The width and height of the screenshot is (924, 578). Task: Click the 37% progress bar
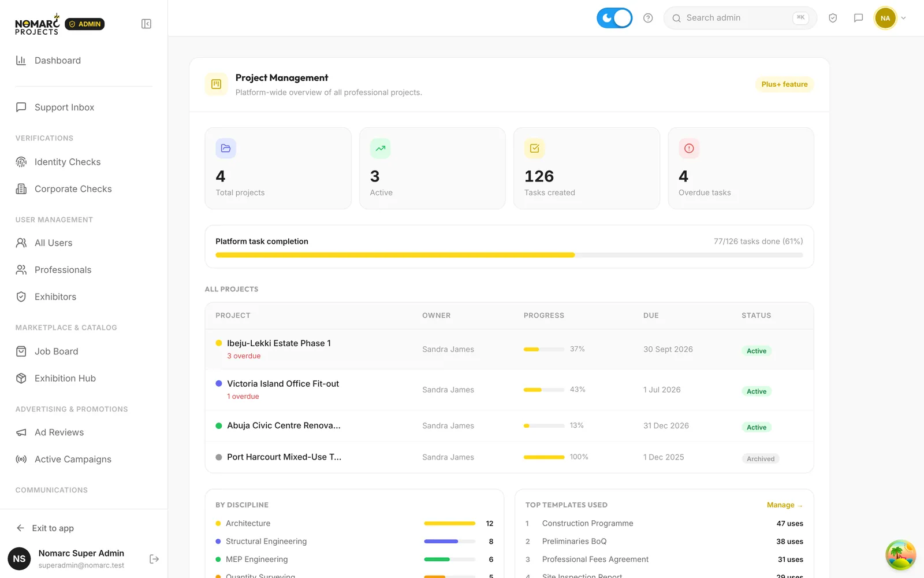(x=544, y=349)
